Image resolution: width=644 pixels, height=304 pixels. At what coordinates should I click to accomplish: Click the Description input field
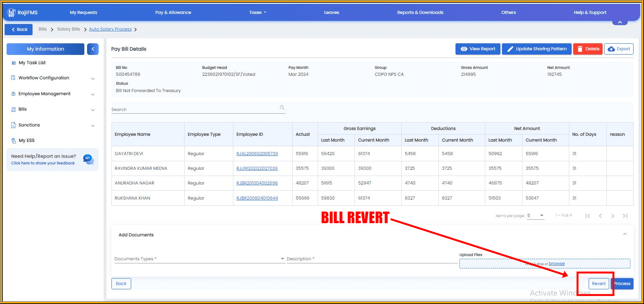(372, 259)
